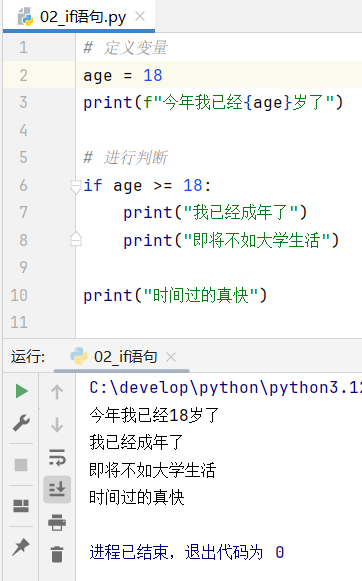Viewport: 362px width, 581px height.
Task: Toggle scroll-to-end icon in run console
Action: coord(57,489)
